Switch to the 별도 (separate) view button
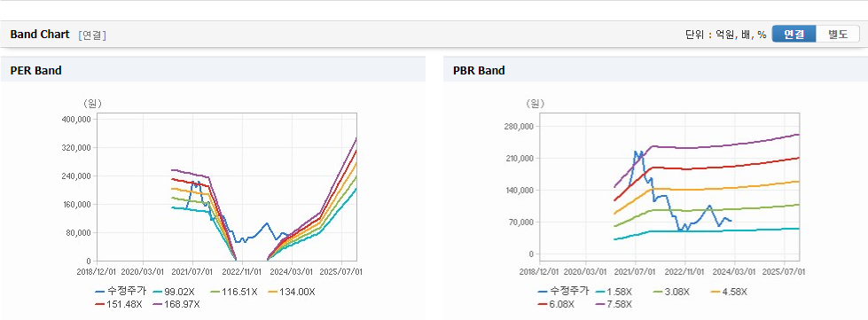 (838, 35)
